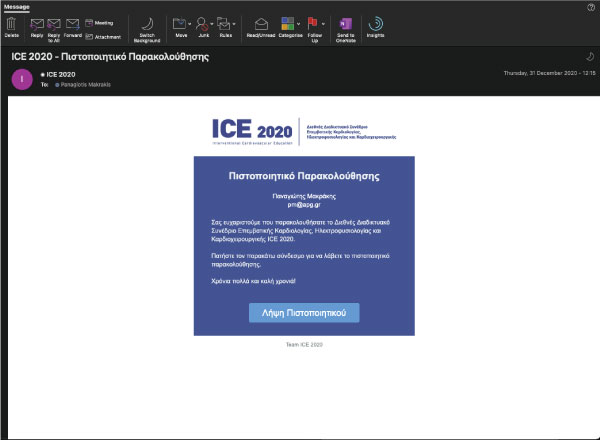Expand the Junk dropdown arrow
This screenshot has width=600, height=440.
(x=212, y=24)
